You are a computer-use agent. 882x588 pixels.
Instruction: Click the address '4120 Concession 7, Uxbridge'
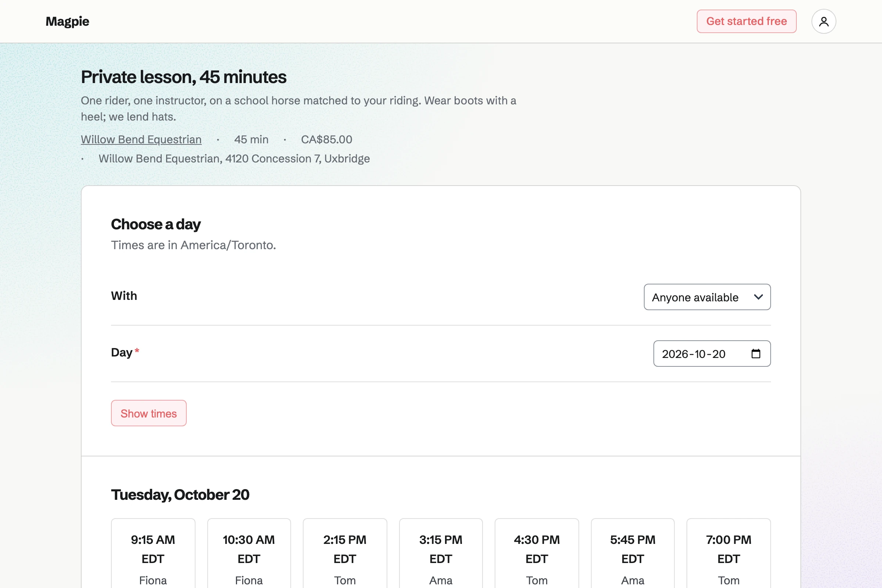pos(298,159)
